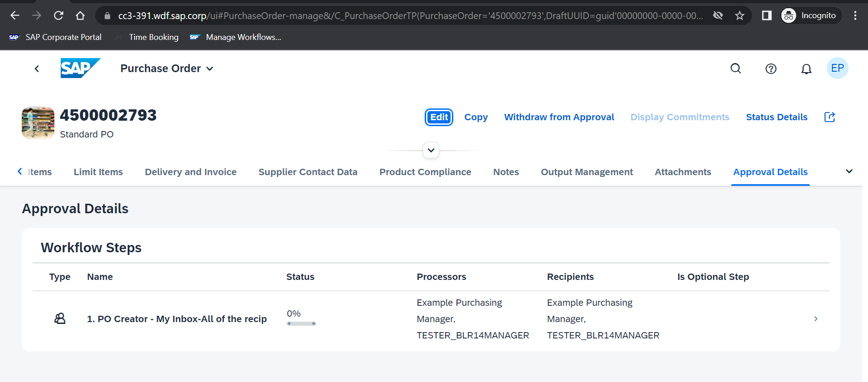The image size is (868, 382).
Task: Click purchase order number 4500002793
Action: tap(108, 115)
